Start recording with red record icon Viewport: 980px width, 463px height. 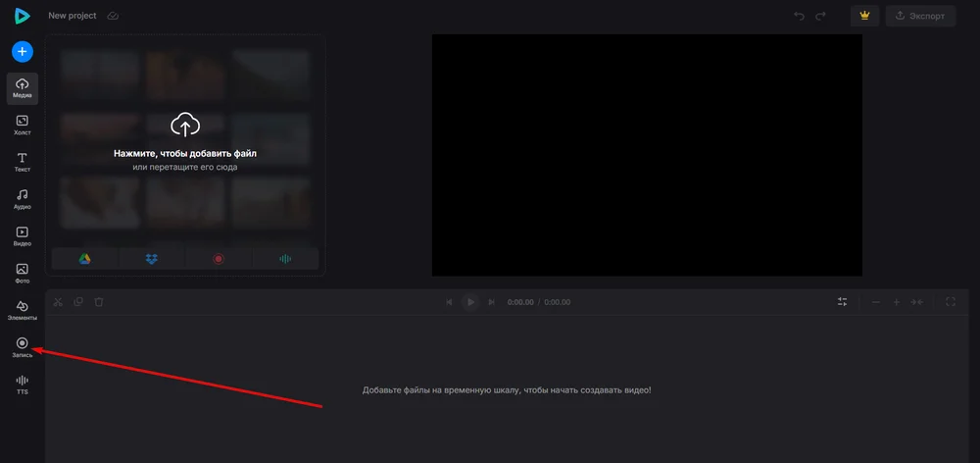pos(219,259)
